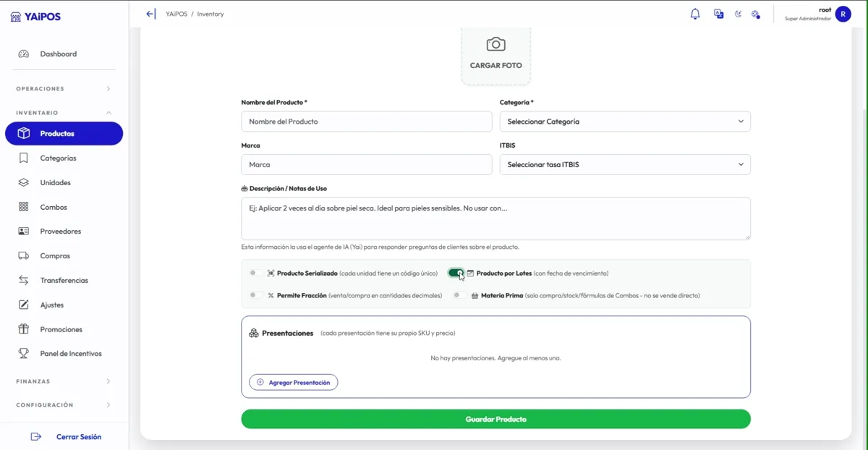This screenshot has height=450, width=868.
Task: Open the Seleccionar tasa ITBIS dropdown
Action: tap(625, 164)
